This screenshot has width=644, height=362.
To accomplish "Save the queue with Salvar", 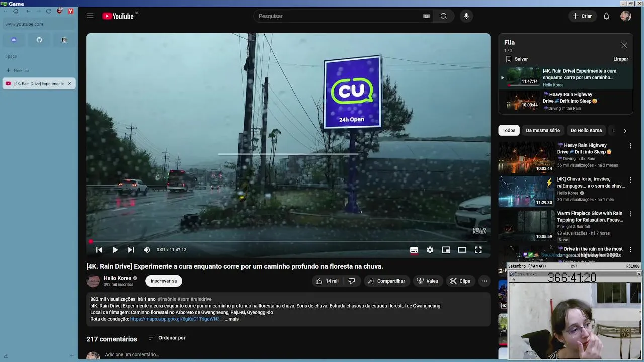I will coord(517,59).
